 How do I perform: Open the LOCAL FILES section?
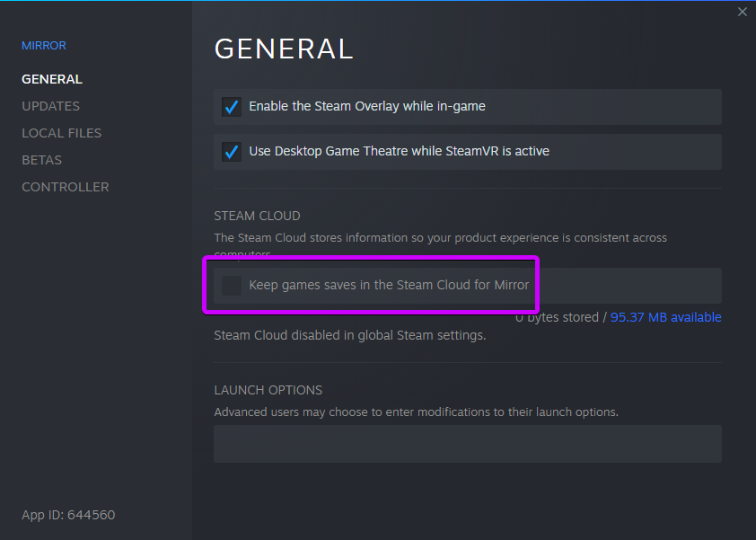coord(61,133)
